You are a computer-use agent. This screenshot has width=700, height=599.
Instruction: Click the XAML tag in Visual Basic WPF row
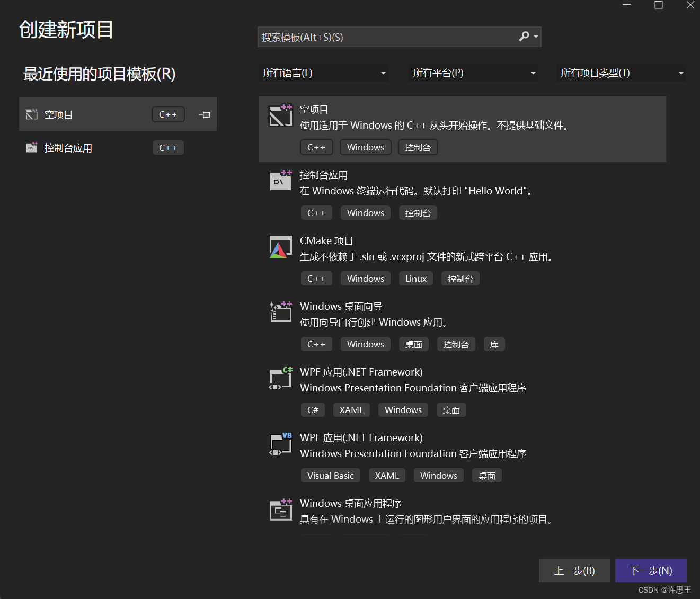point(387,476)
